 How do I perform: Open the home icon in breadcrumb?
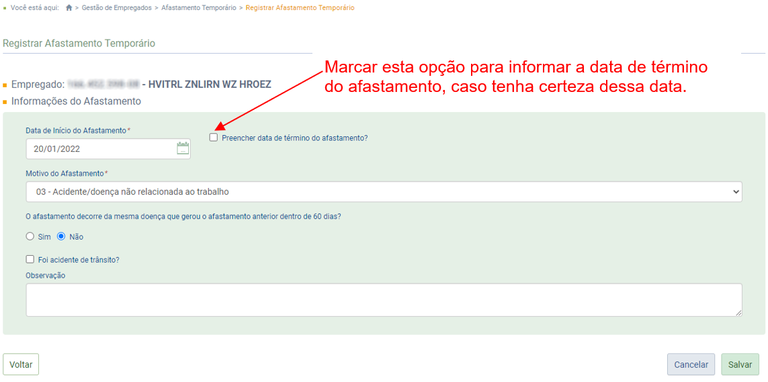[69, 8]
